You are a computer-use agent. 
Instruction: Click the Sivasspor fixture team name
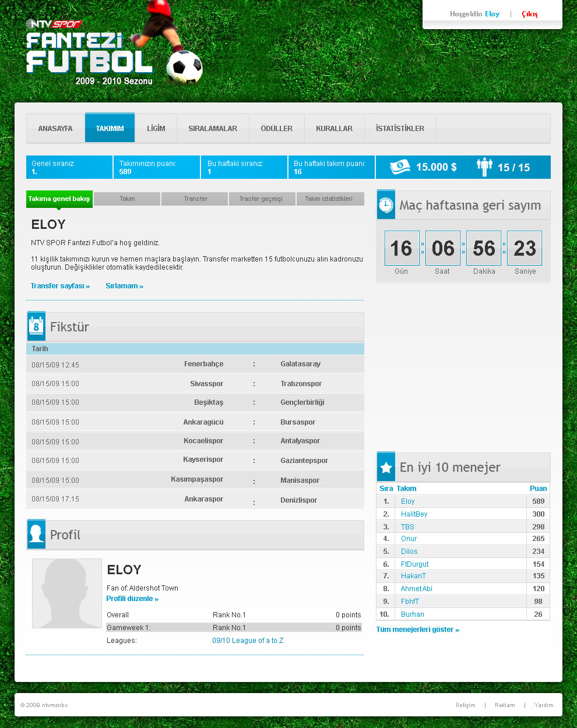206,384
